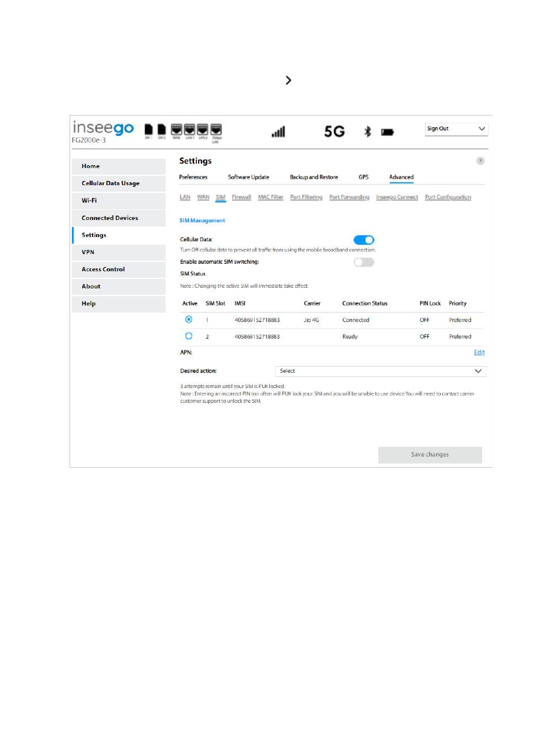Click the IMSI number in slot 2 row

[x=257, y=337]
